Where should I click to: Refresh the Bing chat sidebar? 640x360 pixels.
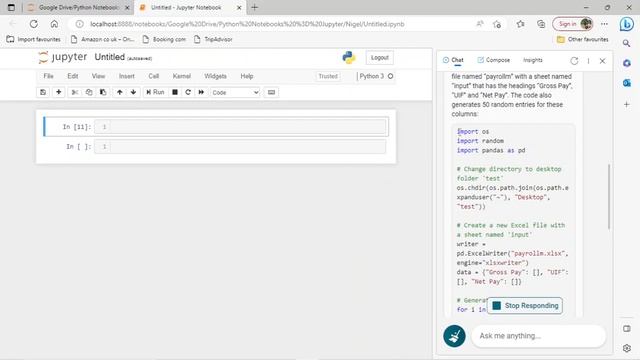point(574,61)
